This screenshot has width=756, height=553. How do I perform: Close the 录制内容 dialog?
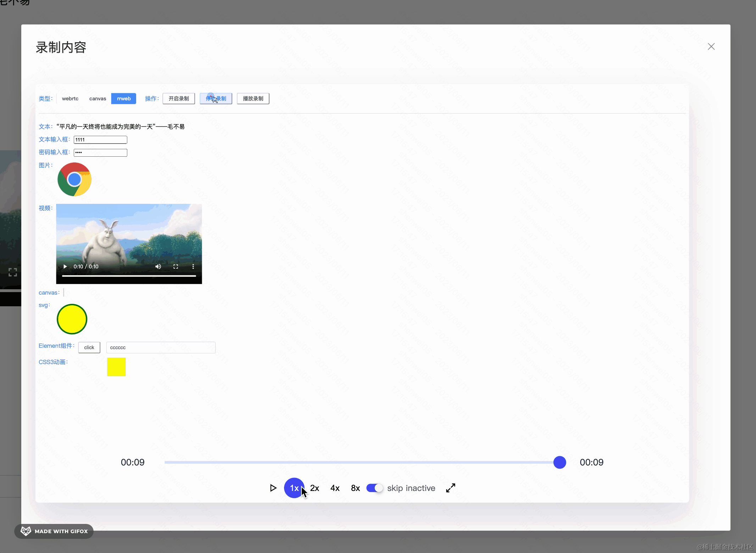pos(711,46)
